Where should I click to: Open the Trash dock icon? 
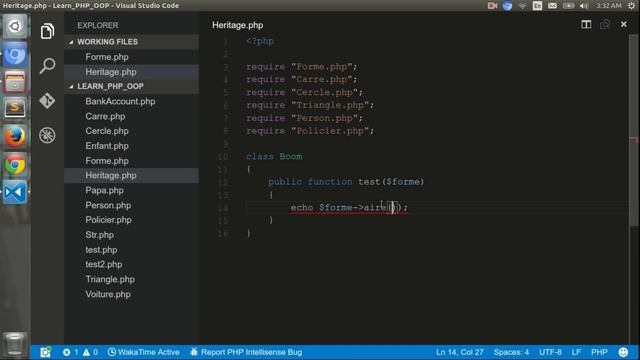point(15,344)
